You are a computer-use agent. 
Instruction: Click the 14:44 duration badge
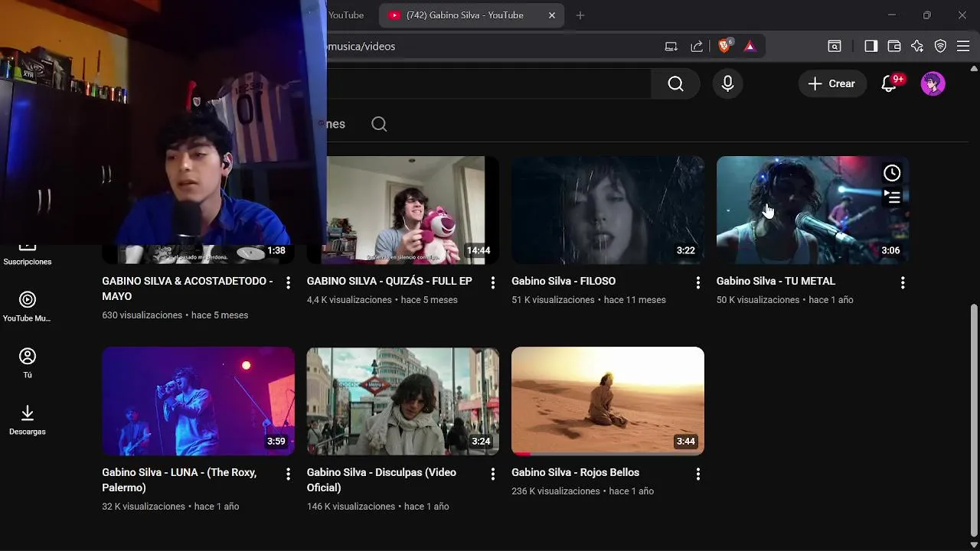tap(479, 251)
